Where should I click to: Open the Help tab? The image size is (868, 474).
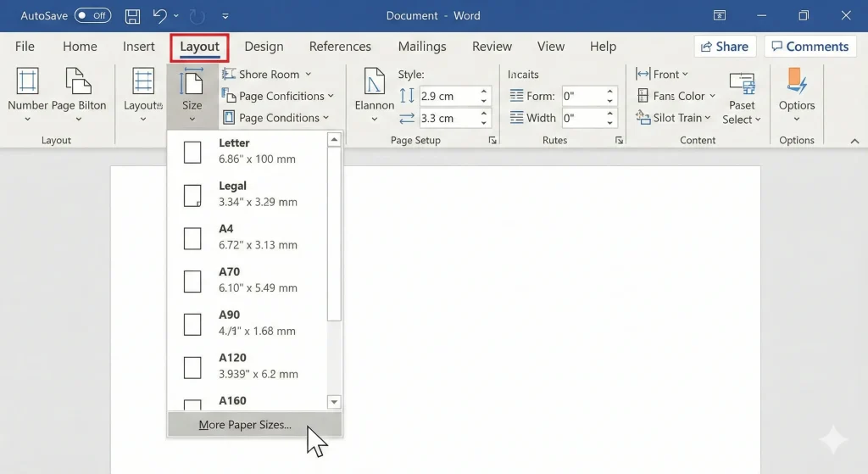click(603, 47)
